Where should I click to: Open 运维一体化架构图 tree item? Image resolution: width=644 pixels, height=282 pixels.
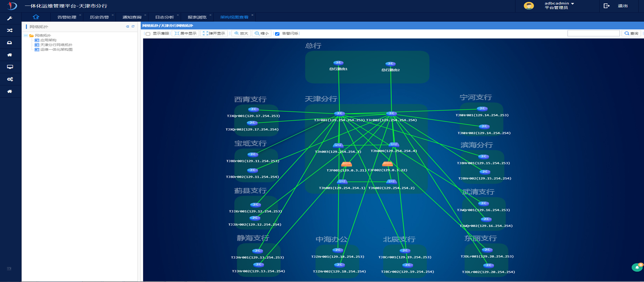click(56, 50)
